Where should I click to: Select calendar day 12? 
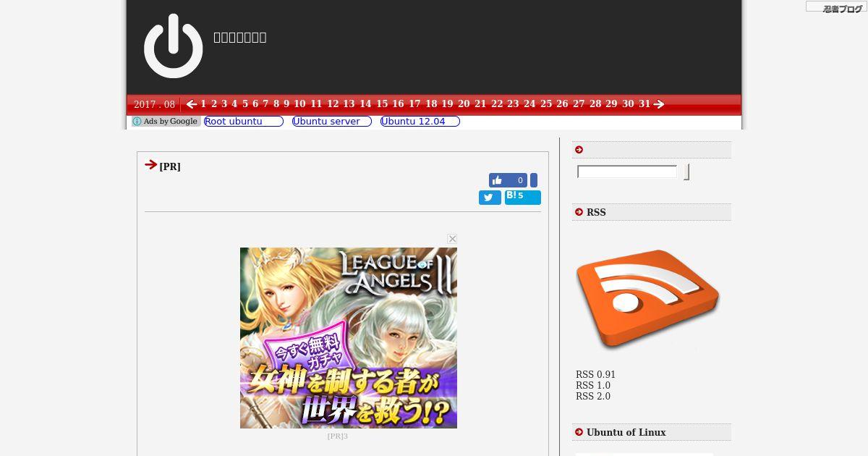pos(333,104)
